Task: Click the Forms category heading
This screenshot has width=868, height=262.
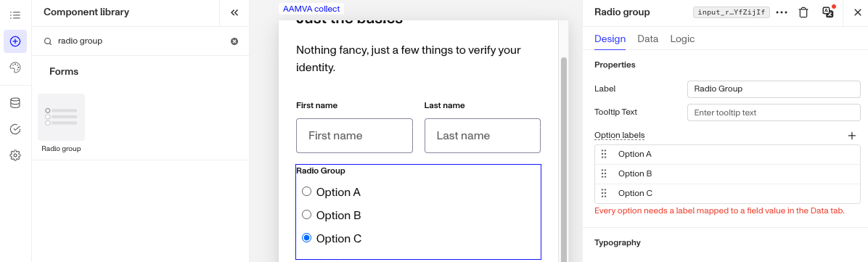Action: pos(64,71)
